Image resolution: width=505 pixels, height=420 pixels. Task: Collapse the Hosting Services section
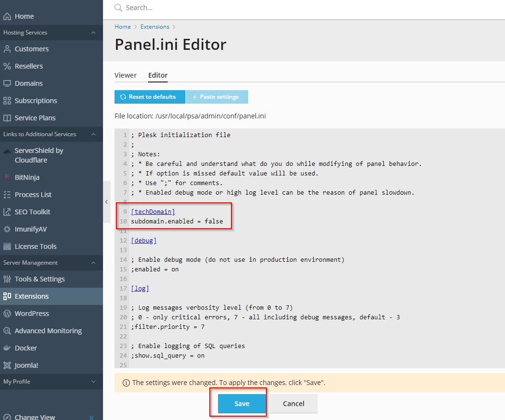point(93,33)
